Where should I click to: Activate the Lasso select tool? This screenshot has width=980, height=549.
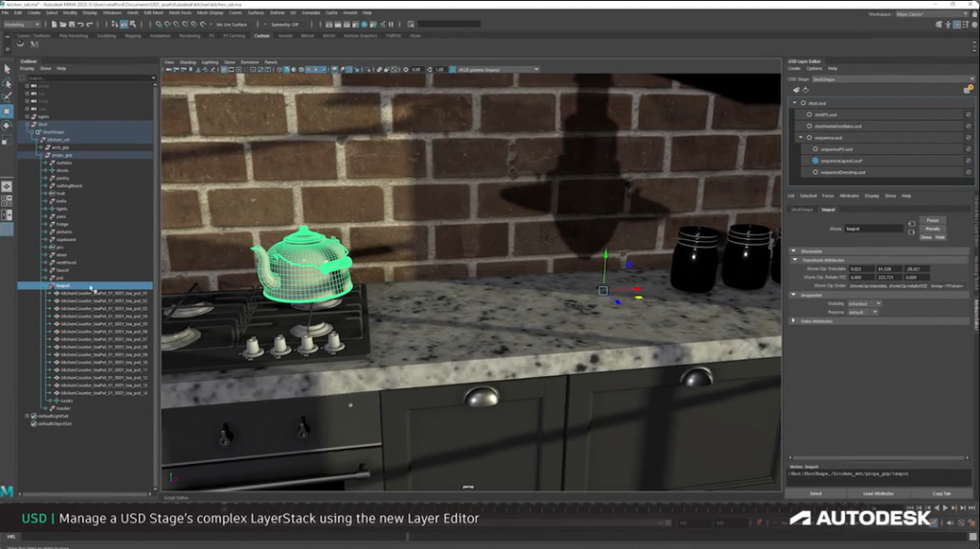[x=7, y=83]
